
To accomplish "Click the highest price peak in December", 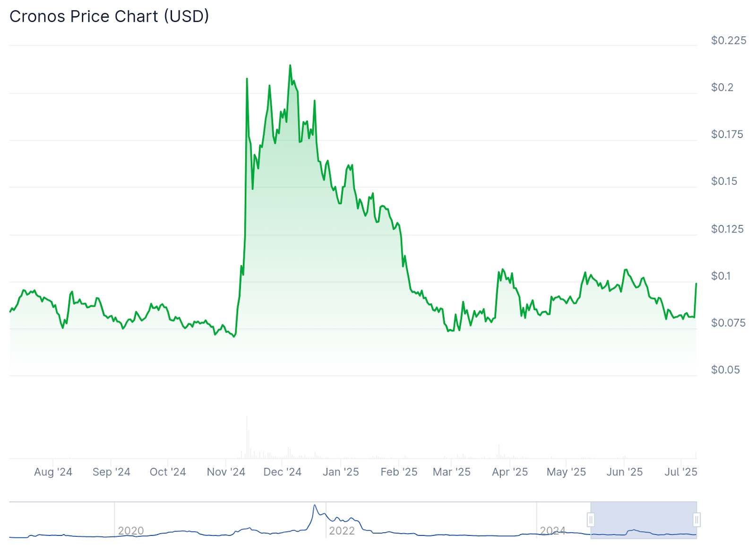I will pos(290,66).
